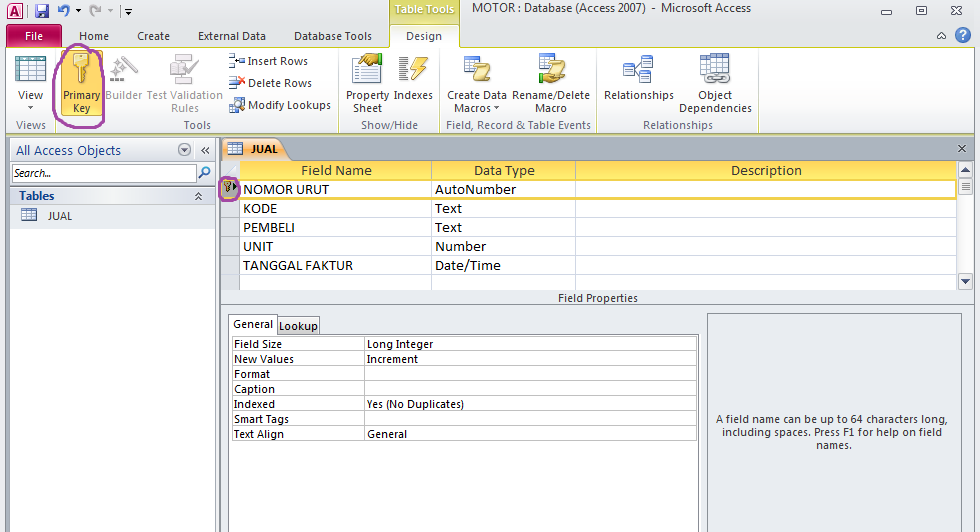Click the primary key row selector of NOMOR URUT
The image size is (980, 532).
229,189
